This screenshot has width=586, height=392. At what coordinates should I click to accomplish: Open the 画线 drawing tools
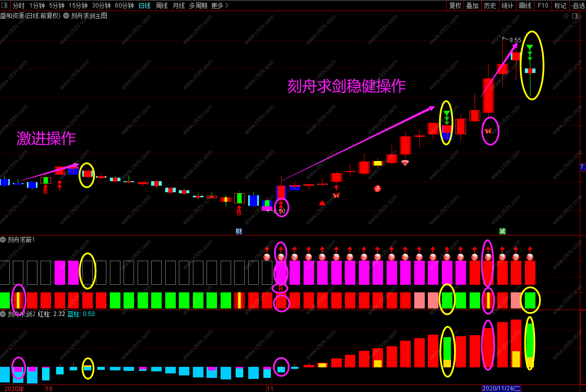[525, 6]
